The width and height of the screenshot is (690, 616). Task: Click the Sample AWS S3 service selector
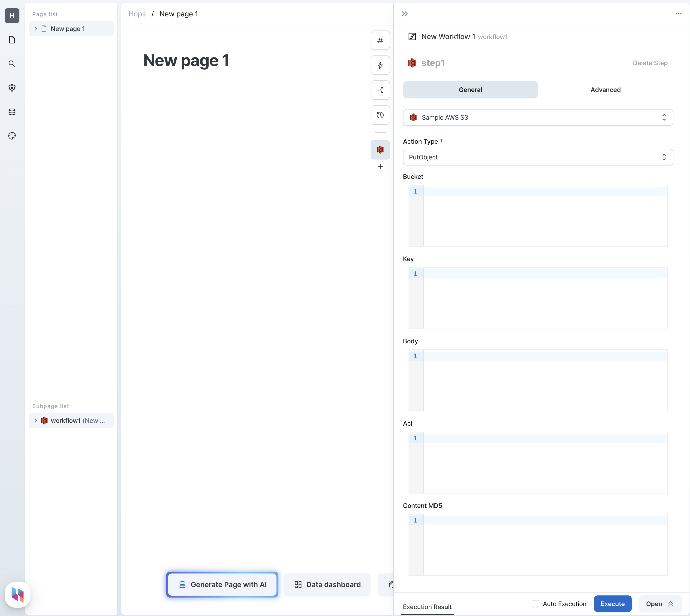(x=538, y=117)
